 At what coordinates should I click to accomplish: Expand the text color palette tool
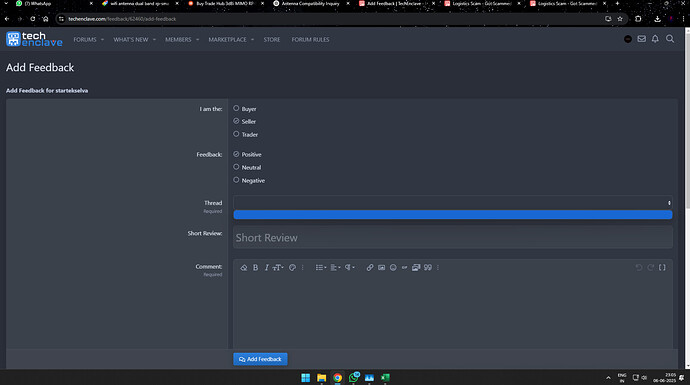tap(292, 268)
